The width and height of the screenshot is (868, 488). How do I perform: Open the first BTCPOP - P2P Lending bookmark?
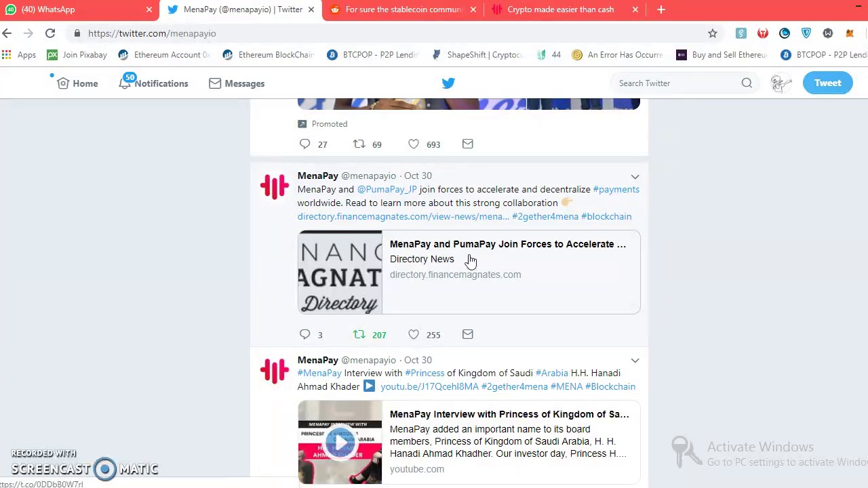coord(373,55)
